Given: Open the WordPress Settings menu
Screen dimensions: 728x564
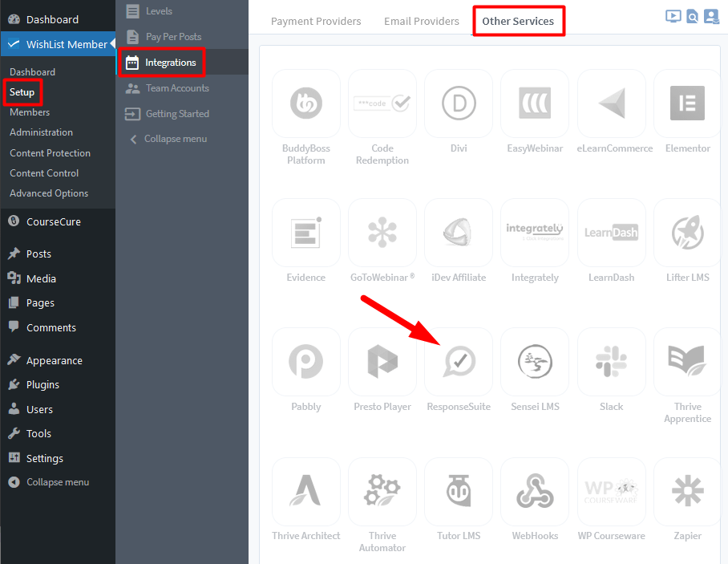Looking at the screenshot, I should click(58, 458).
